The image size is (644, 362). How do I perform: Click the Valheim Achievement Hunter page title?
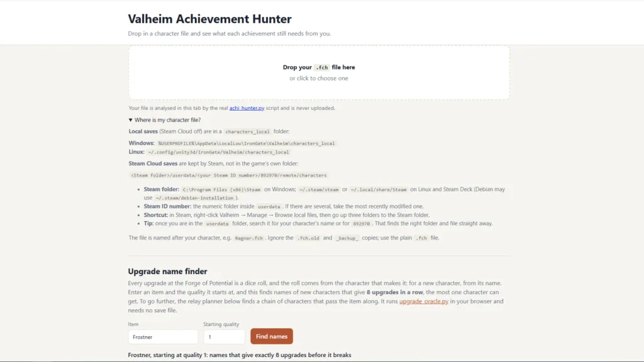click(209, 19)
